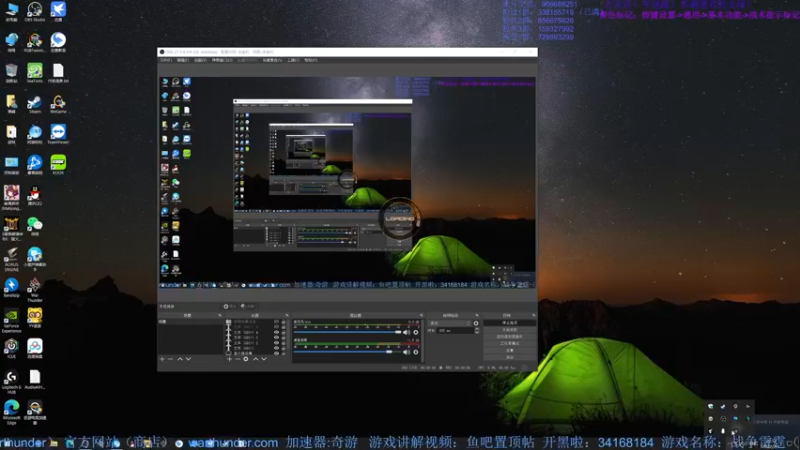Step transition duration value in OBS

point(477,331)
